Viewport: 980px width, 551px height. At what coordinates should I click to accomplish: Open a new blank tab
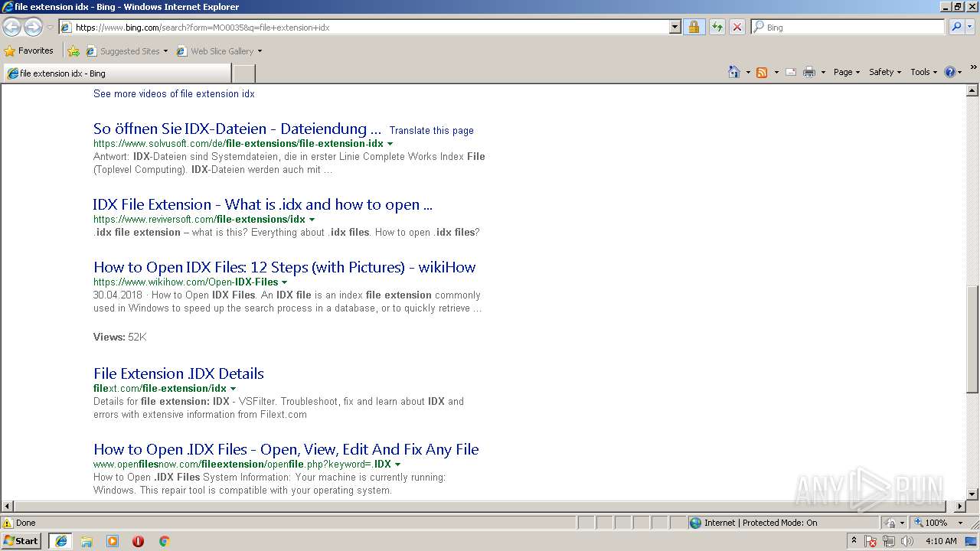[x=243, y=73]
